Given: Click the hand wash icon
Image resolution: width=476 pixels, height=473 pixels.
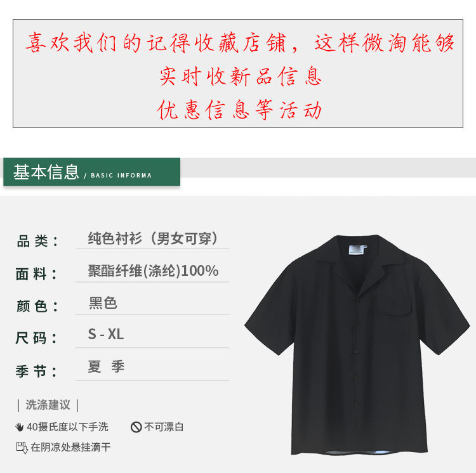Looking at the screenshot, I should [x=20, y=427].
